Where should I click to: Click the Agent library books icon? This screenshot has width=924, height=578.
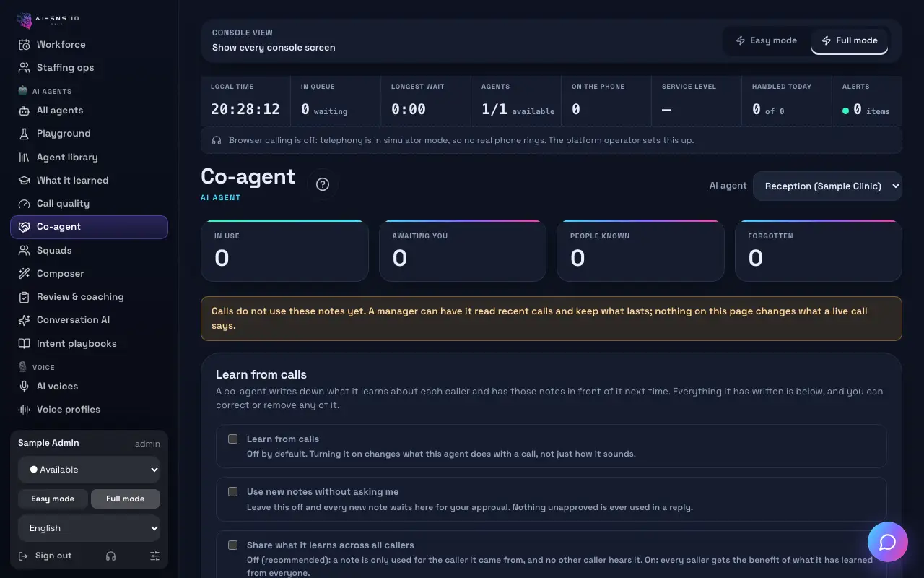tap(25, 158)
